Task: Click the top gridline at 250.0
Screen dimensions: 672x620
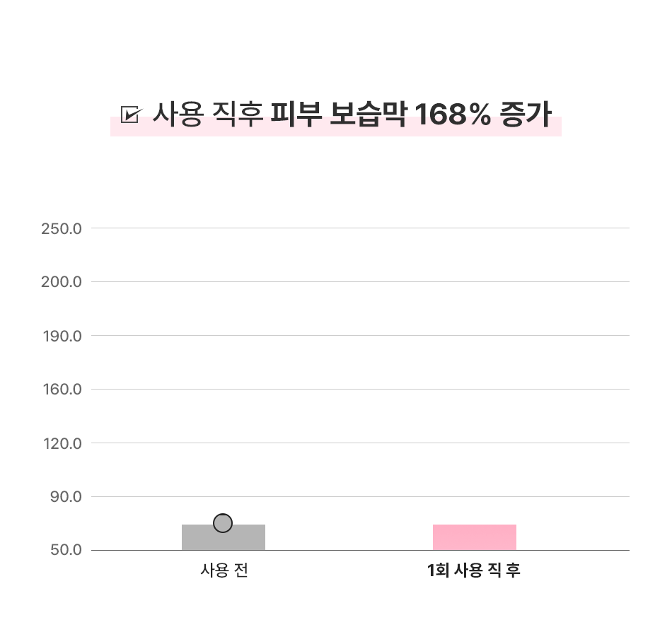Action: 359,228
